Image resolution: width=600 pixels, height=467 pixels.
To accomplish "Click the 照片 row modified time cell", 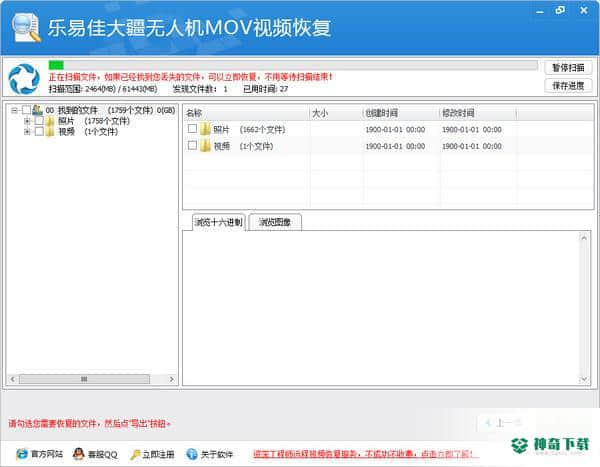I will [472, 130].
